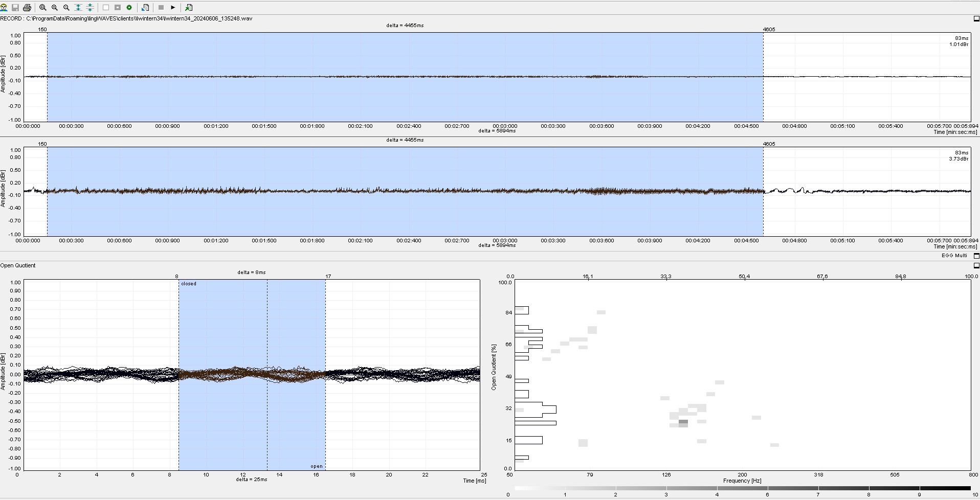The image size is (980, 500).
Task: Click the darkest histogram cell near 126 Hz
Action: tap(683, 422)
